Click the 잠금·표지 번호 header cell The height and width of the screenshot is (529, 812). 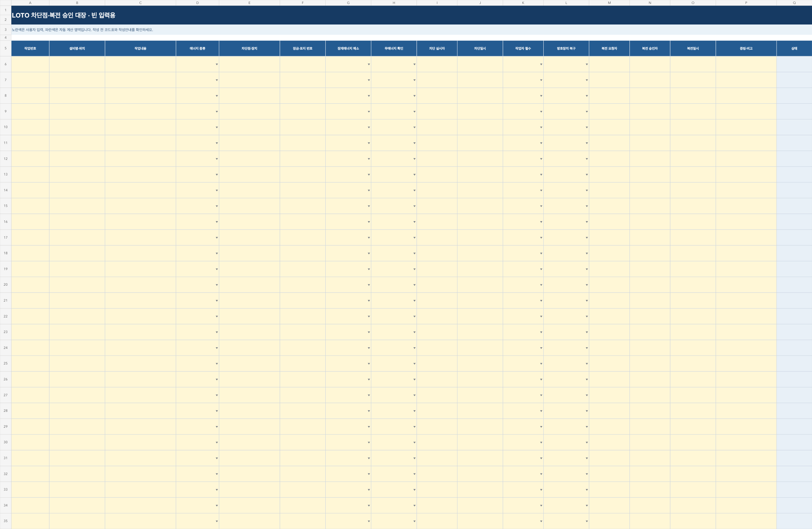302,48
